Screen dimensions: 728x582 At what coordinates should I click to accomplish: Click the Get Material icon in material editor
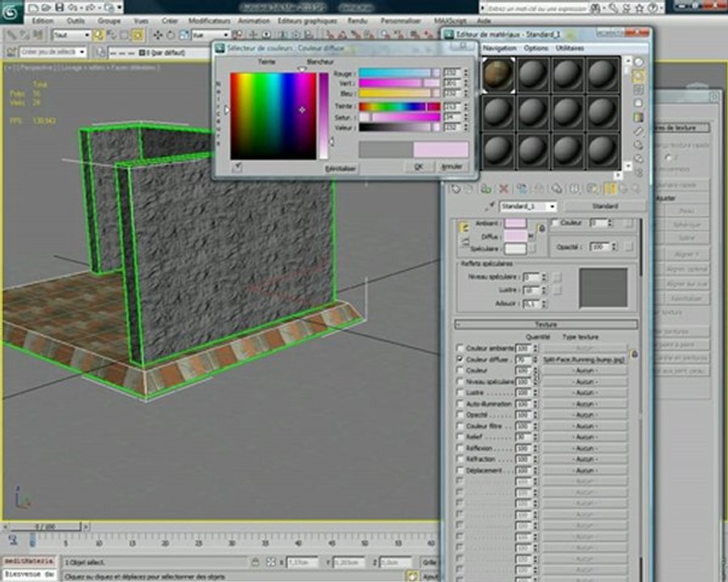456,189
